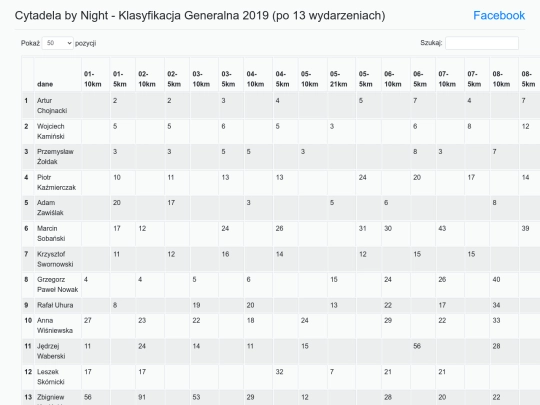The image size is (540, 405).
Task: Click Rafał Uhura's 08-10km value 34
Action: coord(496,305)
